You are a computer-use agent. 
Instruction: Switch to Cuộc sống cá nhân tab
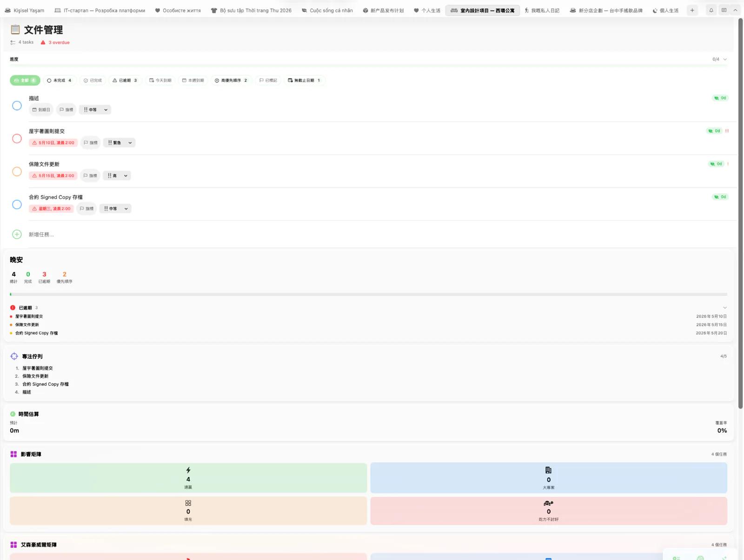327,10
